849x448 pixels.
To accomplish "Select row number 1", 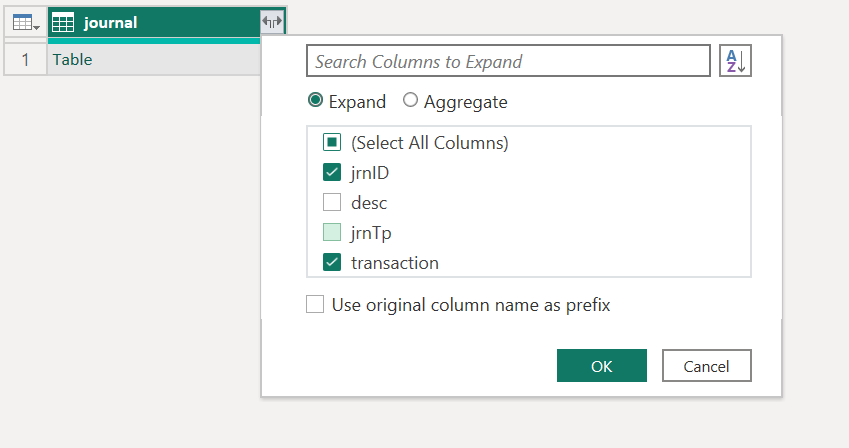I will (x=25, y=59).
